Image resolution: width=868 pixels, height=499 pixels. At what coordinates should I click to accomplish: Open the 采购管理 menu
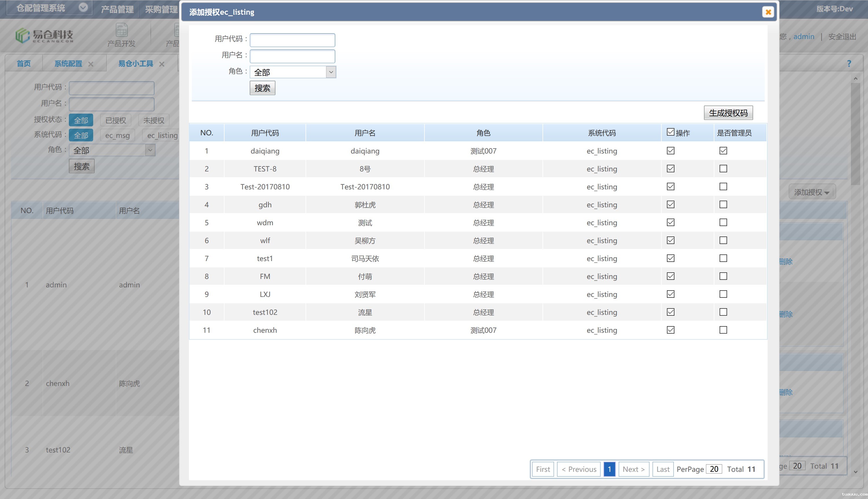[161, 9]
